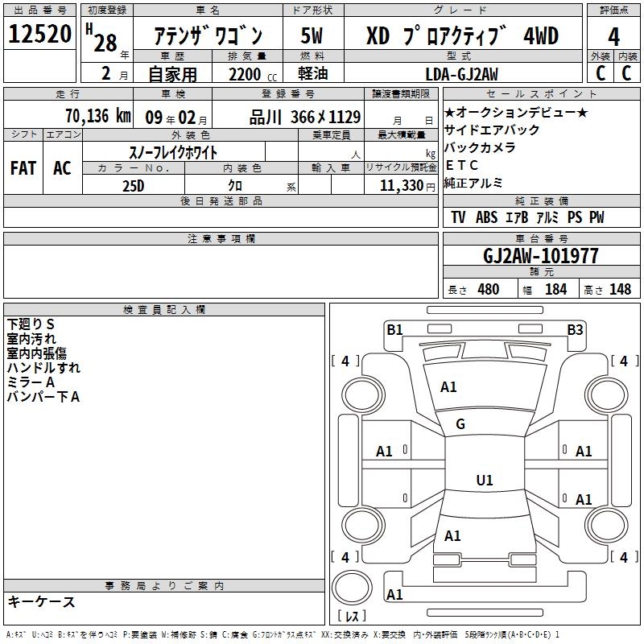Select the exterior color スノーフレイクホワイト
The width and height of the screenshot is (644, 644).
173,151
